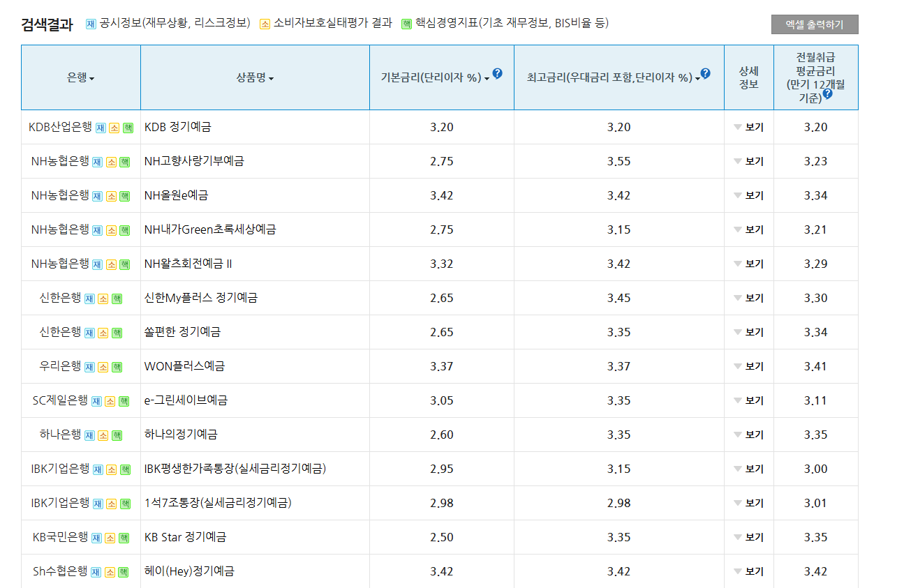
Task: Click the 재 icon in NH고향사랑기부예금 row
Action: (98, 162)
